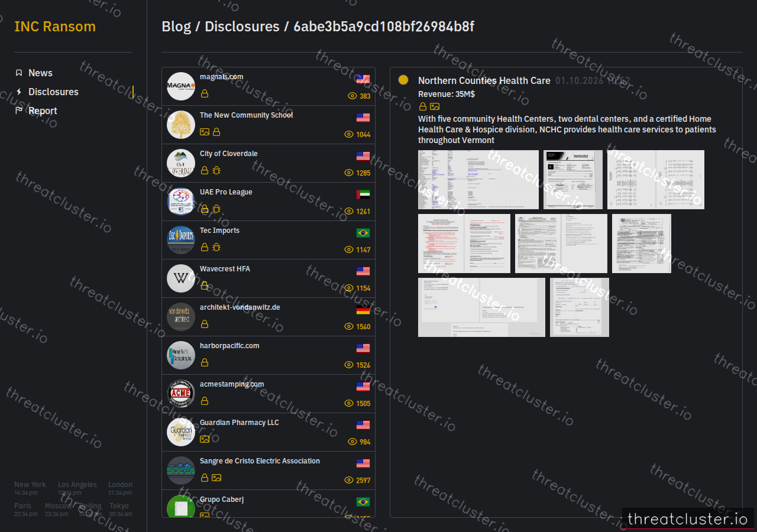This screenshot has height=532, width=757.
Task: Click the Northern Counties Health Care title
Action: tap(484, 80)
